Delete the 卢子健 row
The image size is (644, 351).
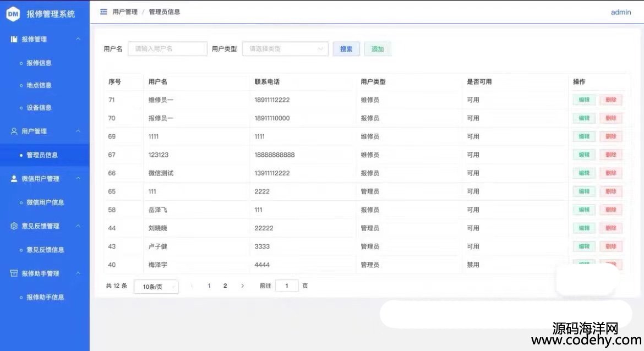click(611, 246)
